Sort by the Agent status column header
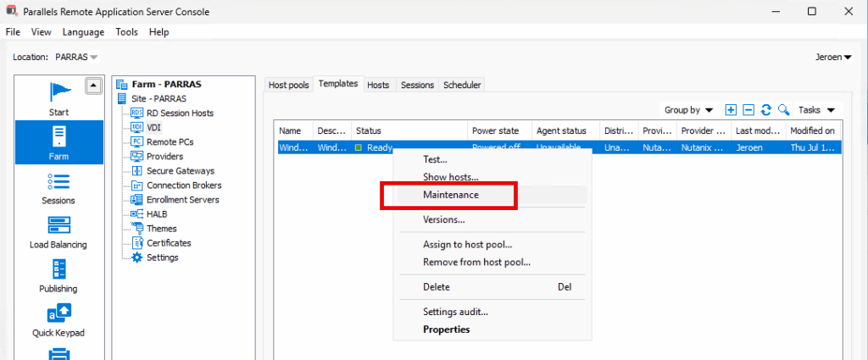 pyautogui.click(x=566, y=131)
